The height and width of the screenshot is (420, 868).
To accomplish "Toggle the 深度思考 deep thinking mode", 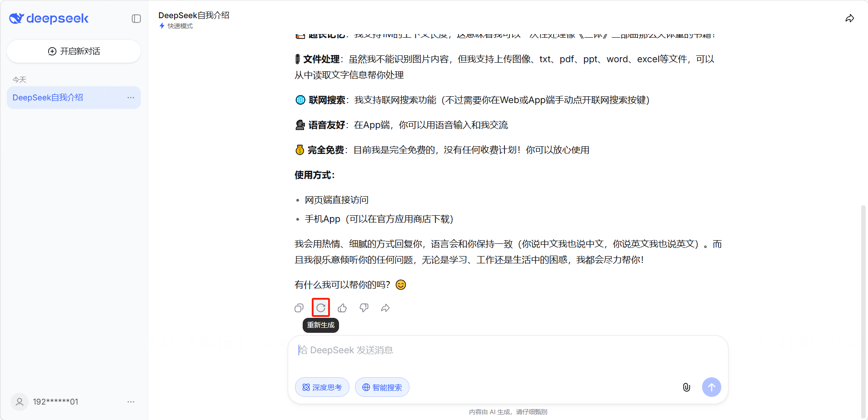I will coord(322,387).
